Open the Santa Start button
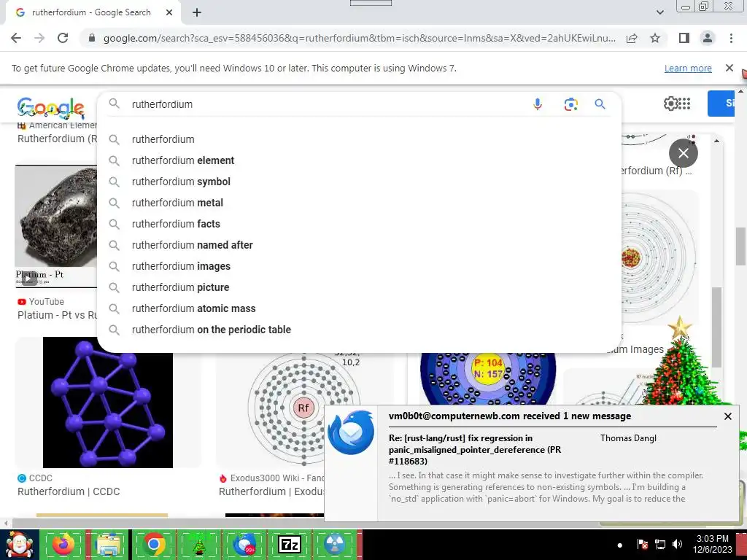The height and width of the screenshot is (560, 747). 19,545
